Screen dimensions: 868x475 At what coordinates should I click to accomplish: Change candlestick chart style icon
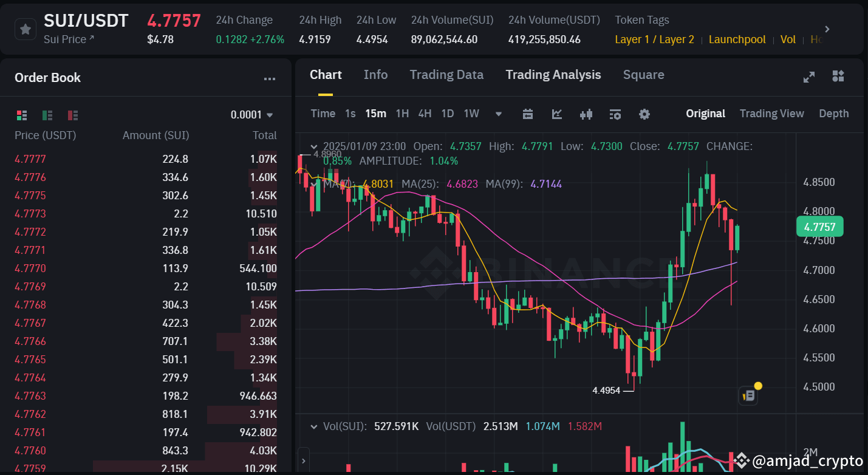586,114
